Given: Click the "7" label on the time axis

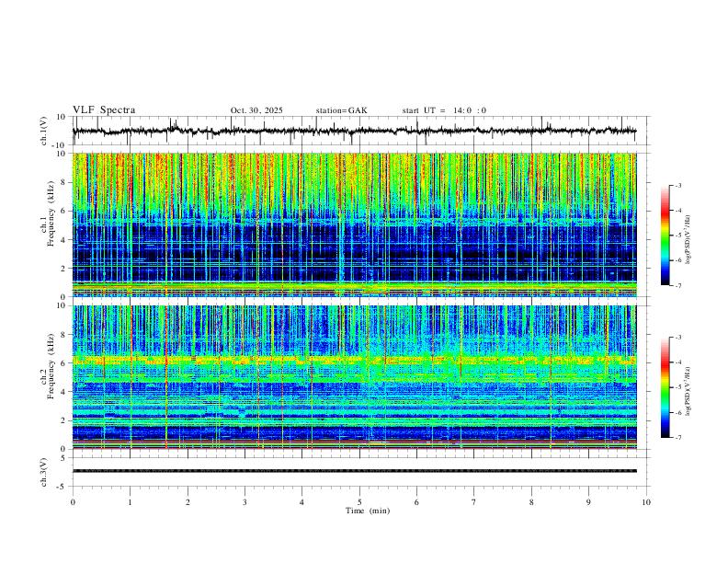Looking at the screenshot, I should tap(474, 502).
